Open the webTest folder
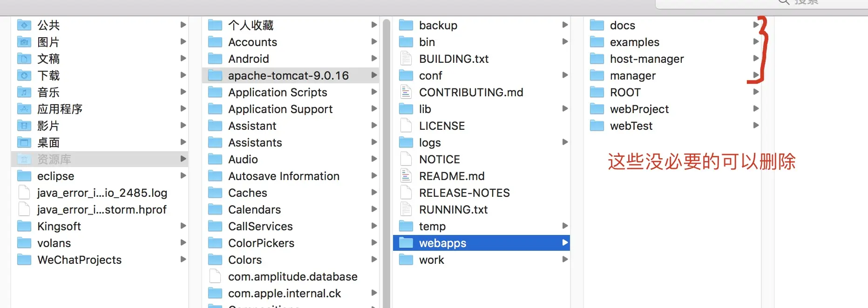 point(631,126)
